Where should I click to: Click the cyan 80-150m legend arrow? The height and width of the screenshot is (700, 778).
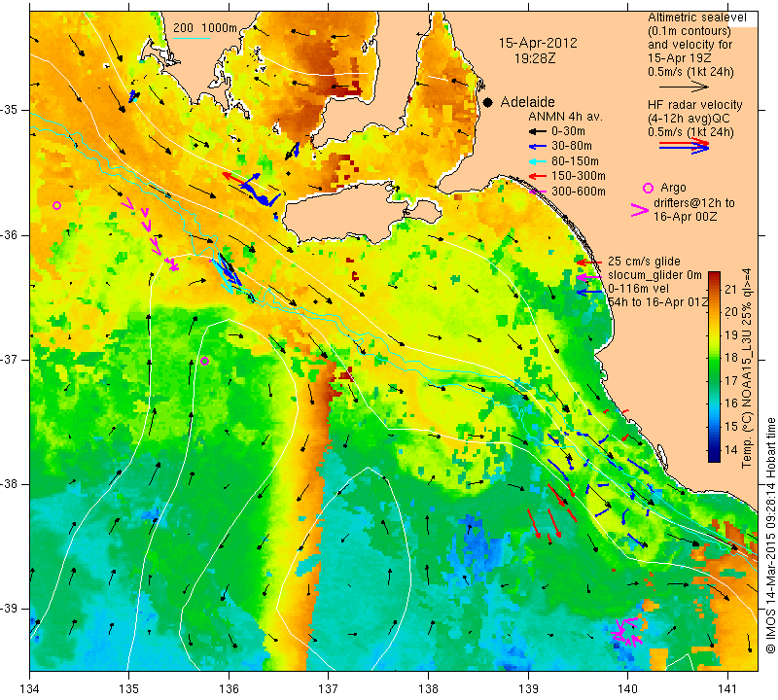coord(537,161)
